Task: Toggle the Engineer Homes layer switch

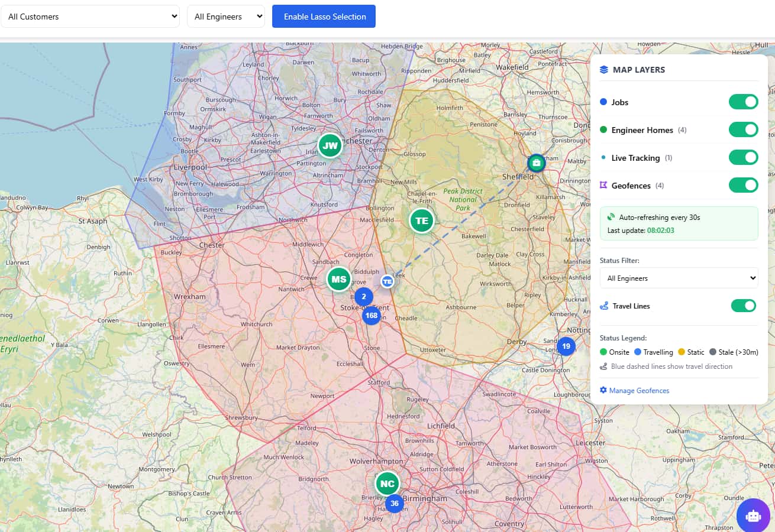Action: tap(743, 129)
